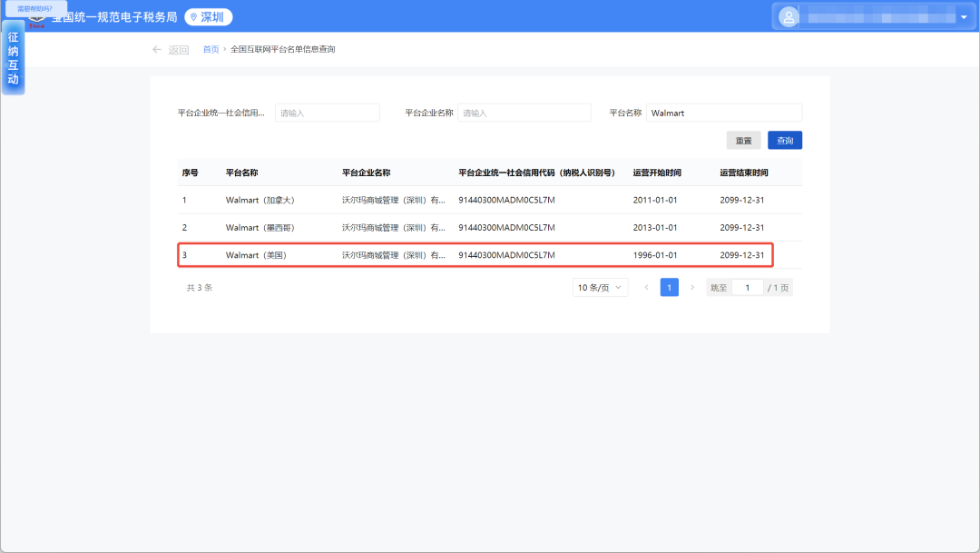Click the 平台名称 field containing Walmart

(x=723, y=113)
